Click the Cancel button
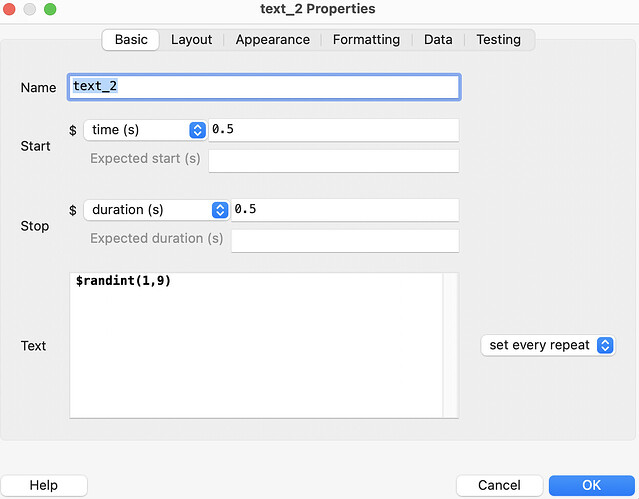The width and height of the screenshot is (639, 499). click(499, 485)
